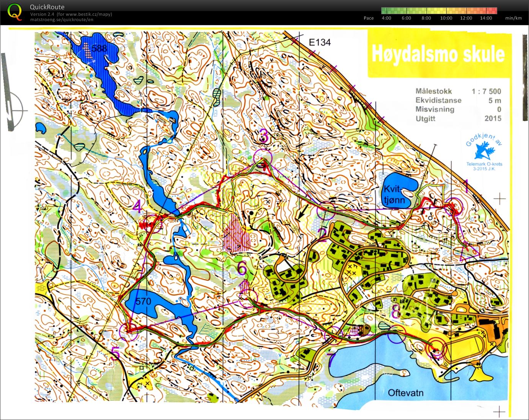Click the Pace label
Viewport: 529px width, 420px height.
(369, 18)
